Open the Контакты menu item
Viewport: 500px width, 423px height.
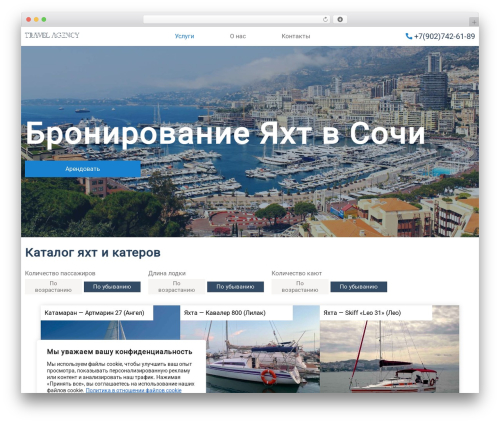tap(296, 36)
